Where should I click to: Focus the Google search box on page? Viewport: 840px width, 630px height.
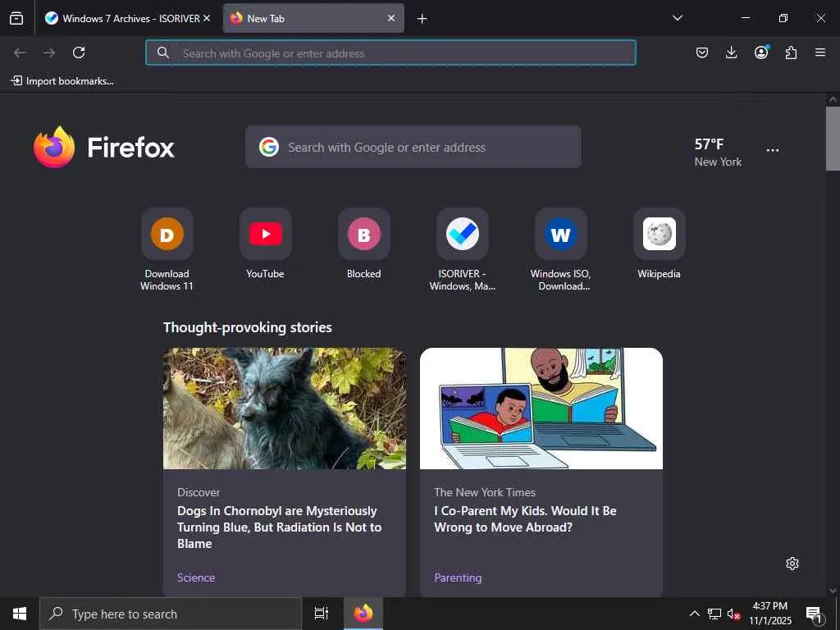413,147
